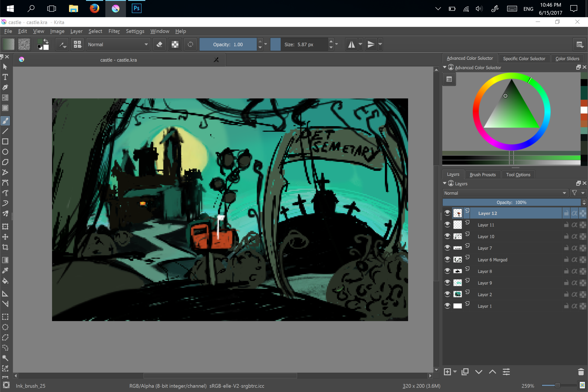The height and width of the screenshot is (392, 588).
Task: Toggle preserve alpha in toolbar
Action: [x=175, y=44]
